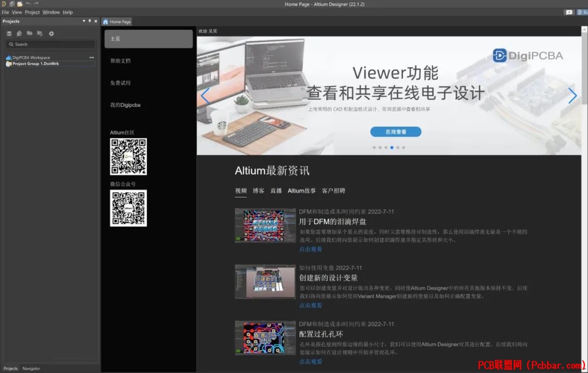588x373 pixels.
Task: Pin the Projects panel with the pin icon
Action: [90, 21]
